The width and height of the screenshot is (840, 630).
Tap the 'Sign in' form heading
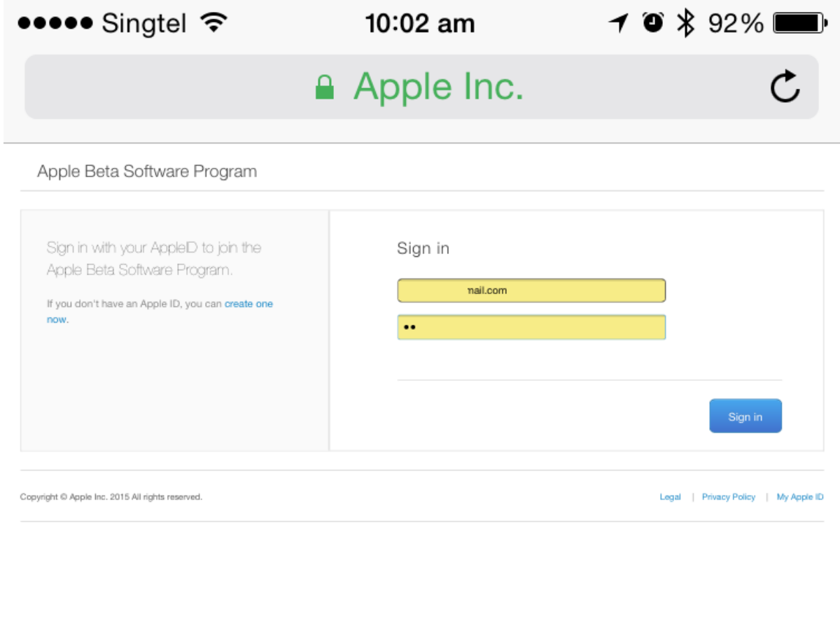click(x=423, y=248)
